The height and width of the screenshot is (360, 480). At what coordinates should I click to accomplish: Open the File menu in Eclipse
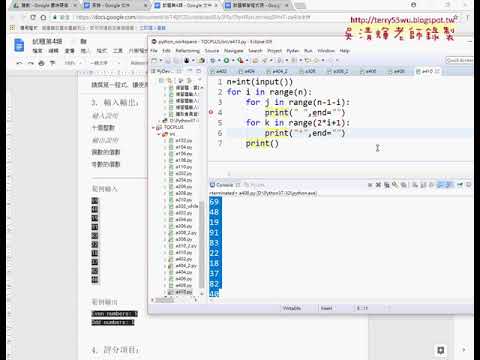[x=154, y=51]
